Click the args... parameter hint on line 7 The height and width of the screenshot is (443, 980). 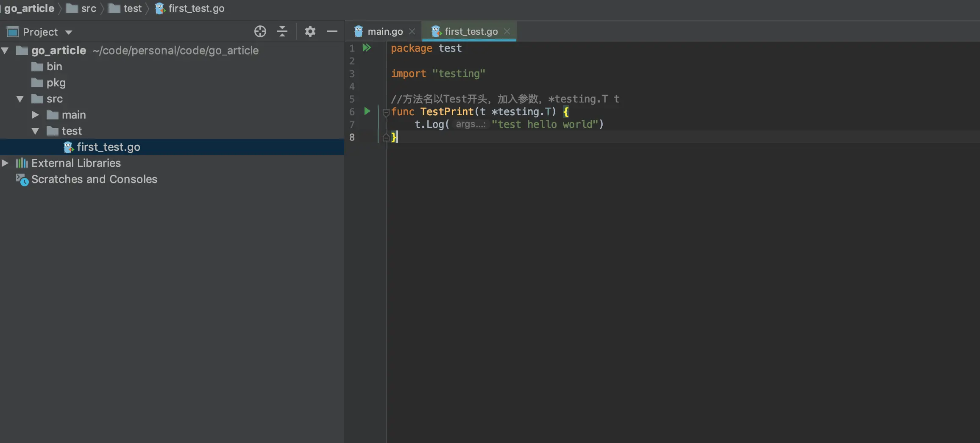(x=470, y=124)
